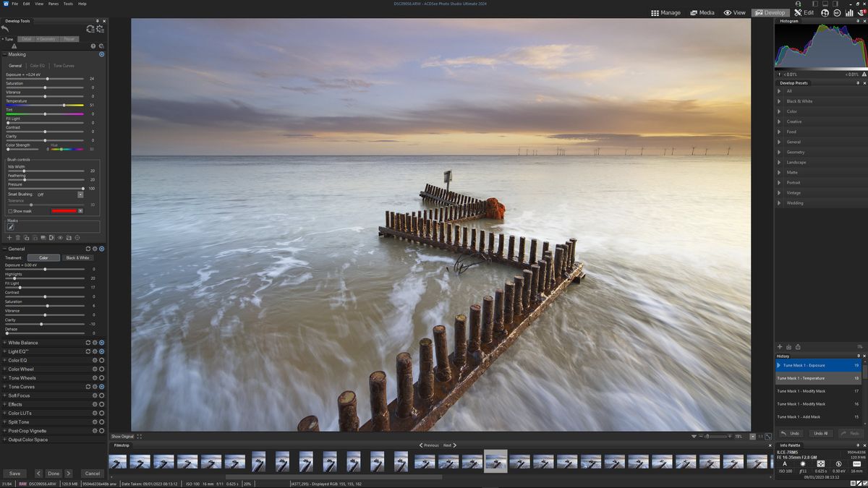Click the 1:1 zoom ratio icon
The height and width of the screenshot is (488, 868).
(x=761, y=436)
